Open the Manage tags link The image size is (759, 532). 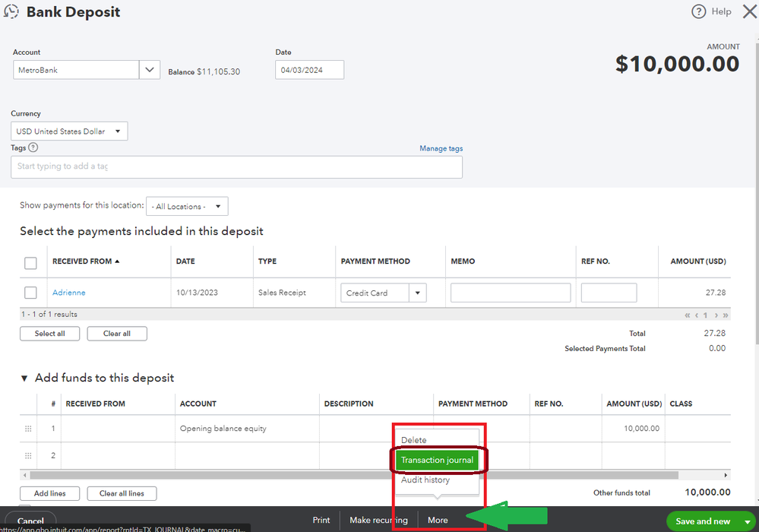[x=441, y=149]
